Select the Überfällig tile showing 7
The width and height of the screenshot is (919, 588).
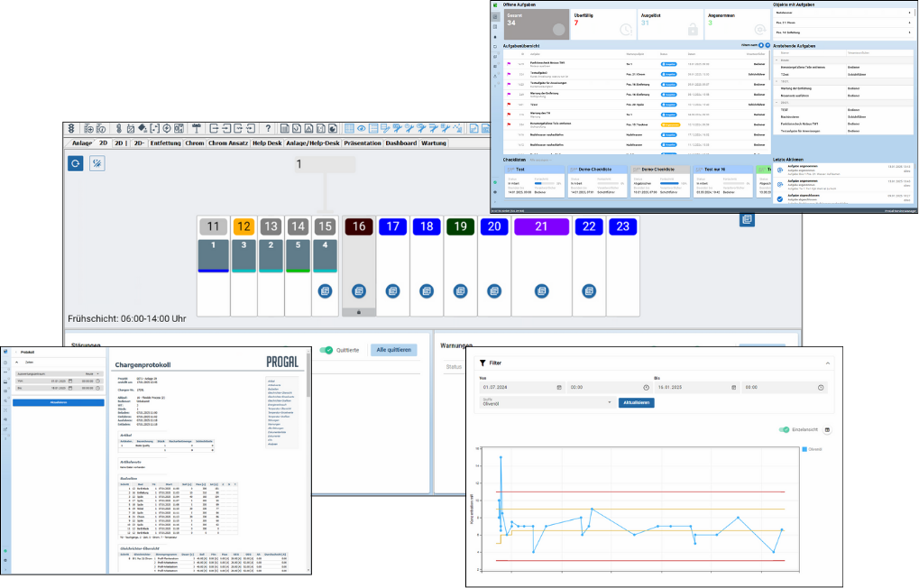click(x=603, y=24)
